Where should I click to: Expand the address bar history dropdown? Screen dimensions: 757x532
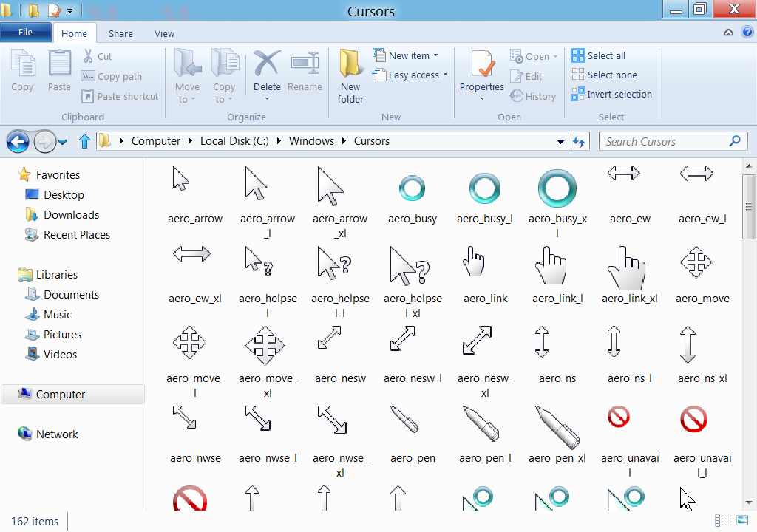tap(560, 141)
